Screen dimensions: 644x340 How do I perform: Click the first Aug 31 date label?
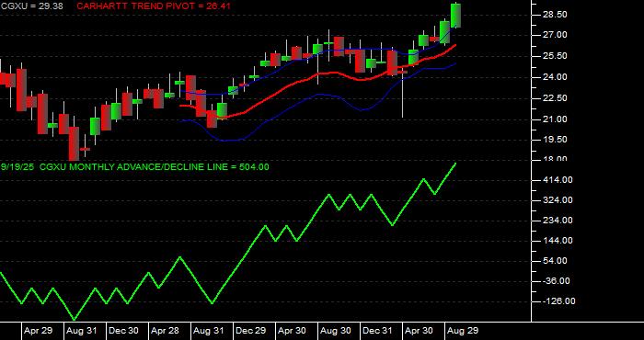click(x=81, y=331)
